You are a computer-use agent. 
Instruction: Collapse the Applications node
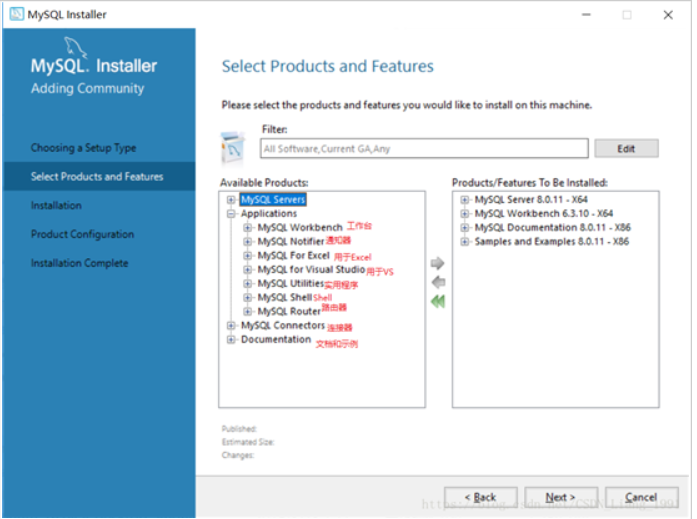tap(231, 214)
